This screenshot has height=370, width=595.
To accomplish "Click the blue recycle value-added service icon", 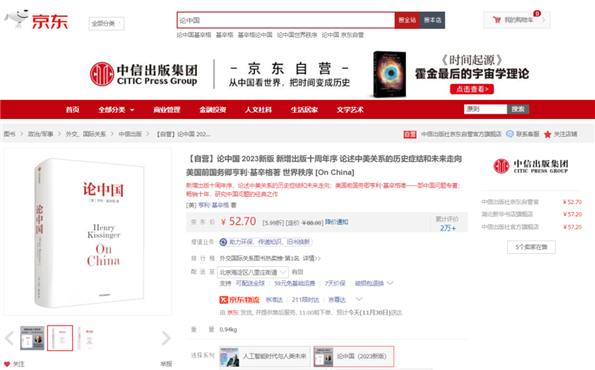I will [223, 242].
